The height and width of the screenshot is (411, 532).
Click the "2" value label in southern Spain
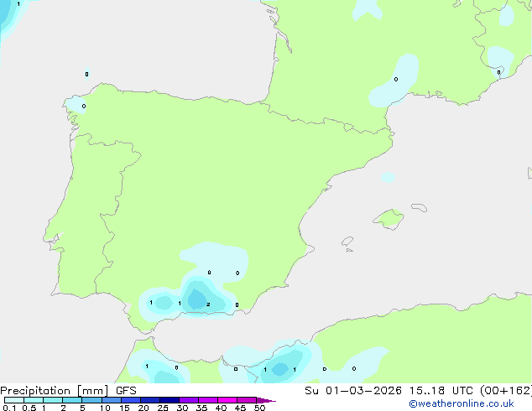pyautogui.click(x=208, y=304)
